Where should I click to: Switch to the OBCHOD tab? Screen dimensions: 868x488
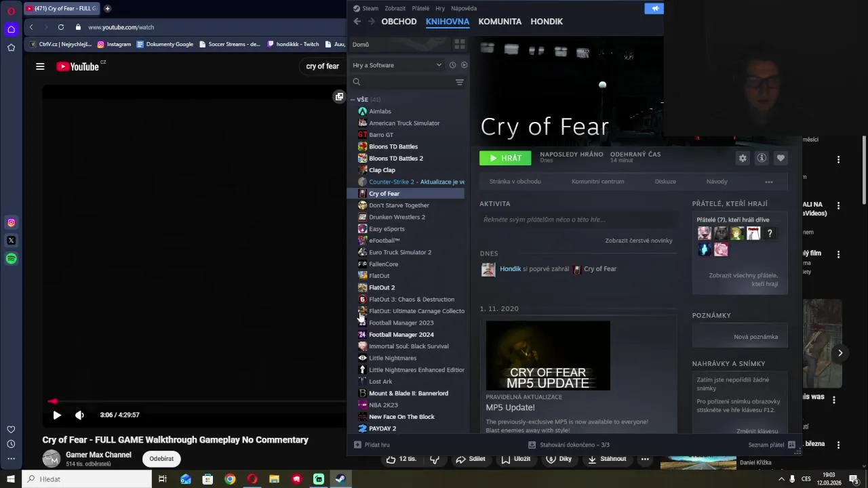[399, 22]
